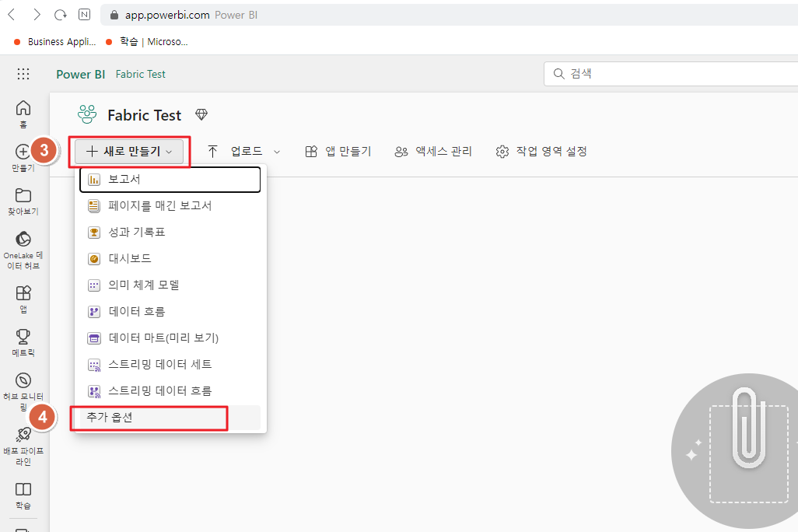Click the 업로드 button

236,151
